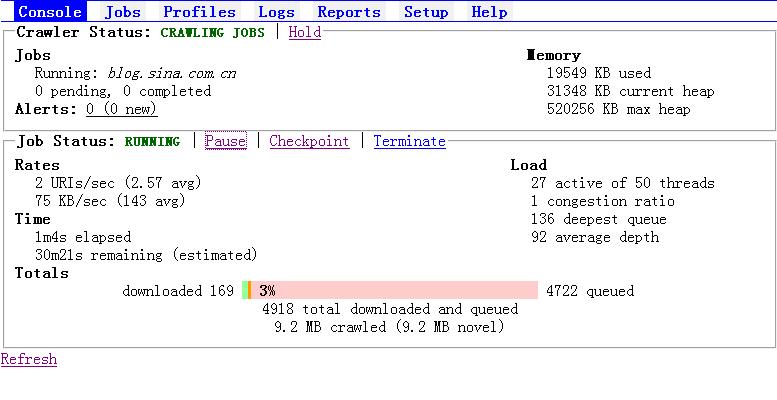Screen dimensions: 777x400
Task: Select '4918 total downloaded and queued' text
Action: point(390,309)
